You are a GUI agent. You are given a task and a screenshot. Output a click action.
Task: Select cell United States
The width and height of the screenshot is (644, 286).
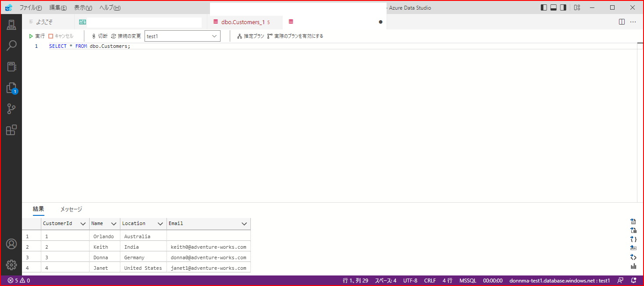point(143,268)
